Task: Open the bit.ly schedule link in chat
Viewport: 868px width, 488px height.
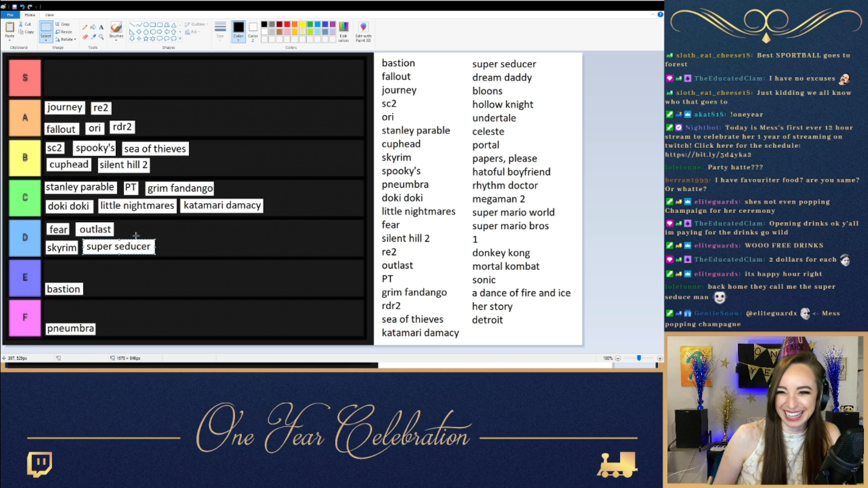Action: pyautogui.click(x=708, y=155)
